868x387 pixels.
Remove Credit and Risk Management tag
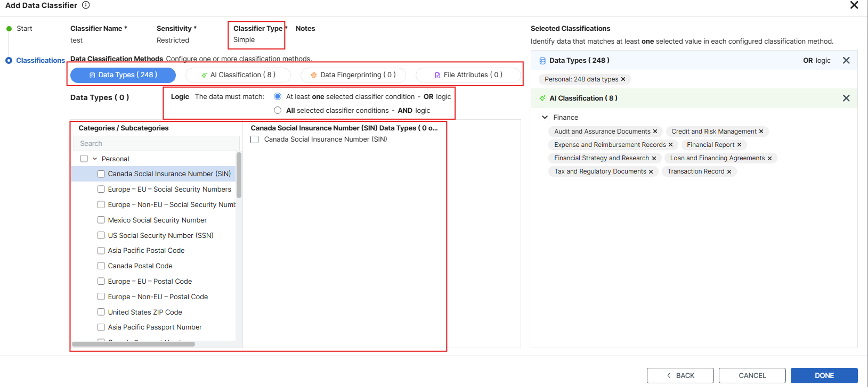(x=761, y=131)
